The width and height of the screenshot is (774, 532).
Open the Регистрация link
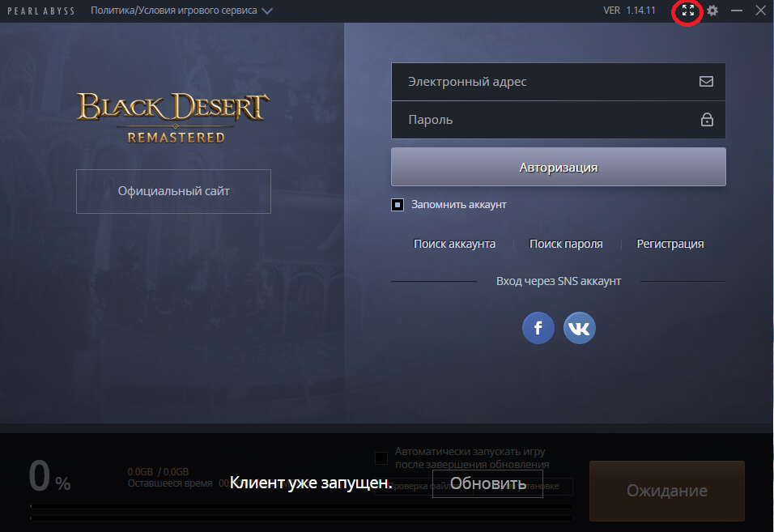point(670,244)
